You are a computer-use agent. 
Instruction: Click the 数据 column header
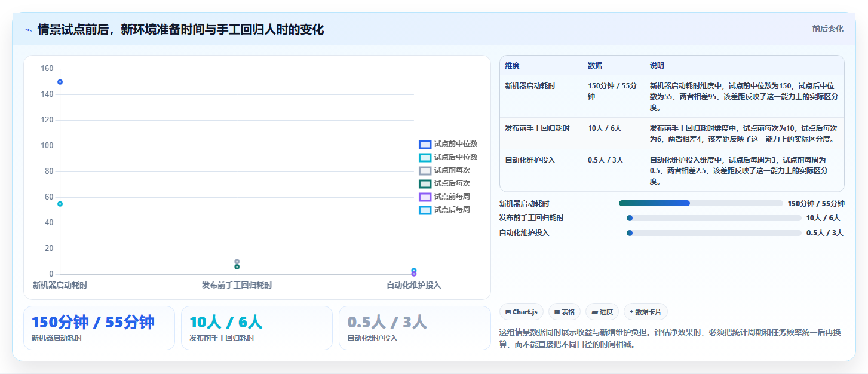coord(595,66)
